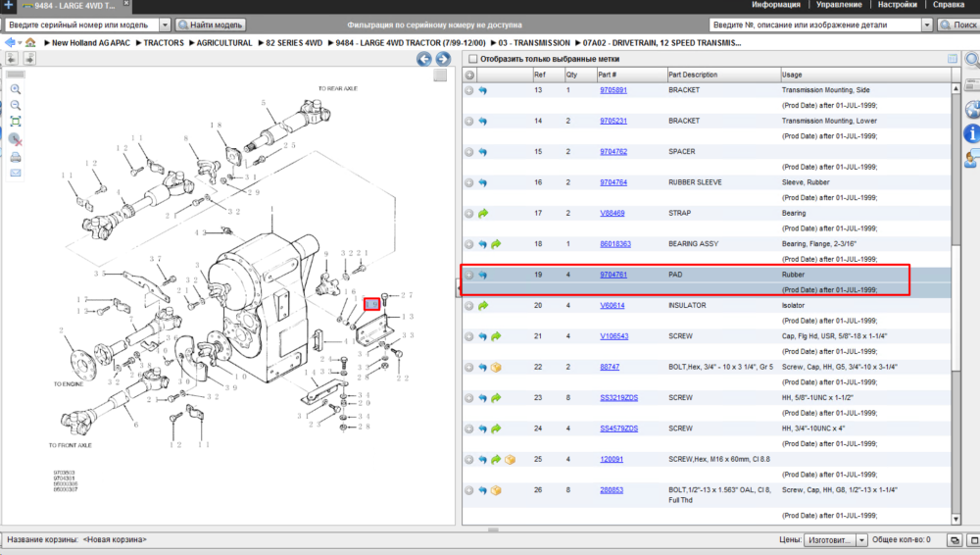Go to the home catalog icon
The image size is (980, 555).
[x=30, y=42]
